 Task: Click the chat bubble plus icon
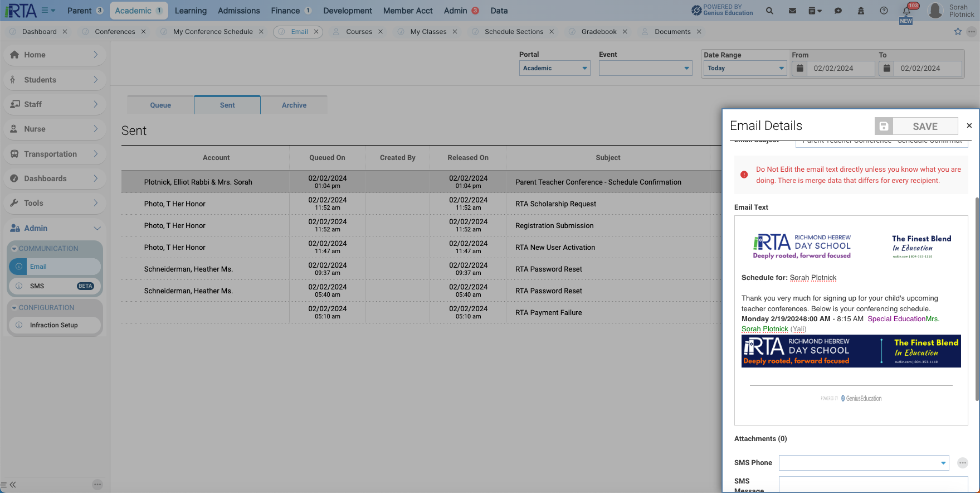[838, 11]
